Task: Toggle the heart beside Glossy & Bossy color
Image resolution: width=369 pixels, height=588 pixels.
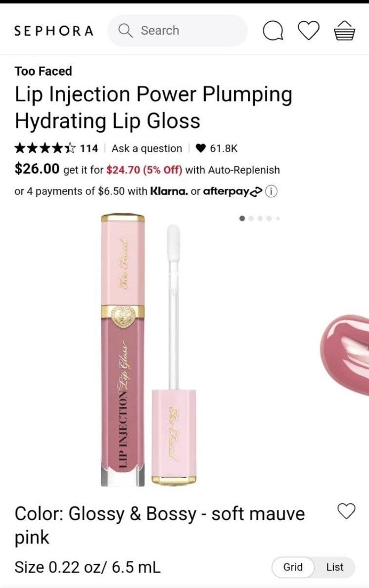Action: point(346,511)
